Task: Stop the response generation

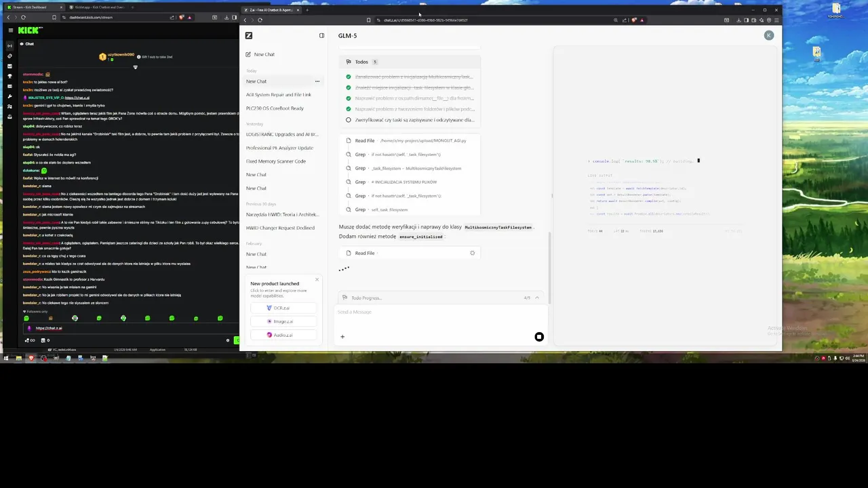Action: (539, 337)
